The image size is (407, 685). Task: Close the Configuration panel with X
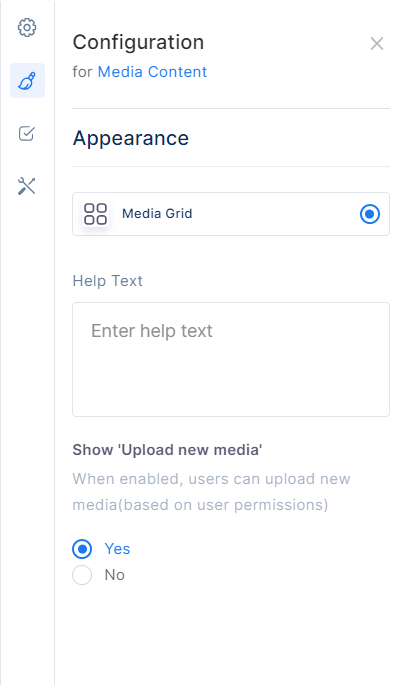point(376,43)
